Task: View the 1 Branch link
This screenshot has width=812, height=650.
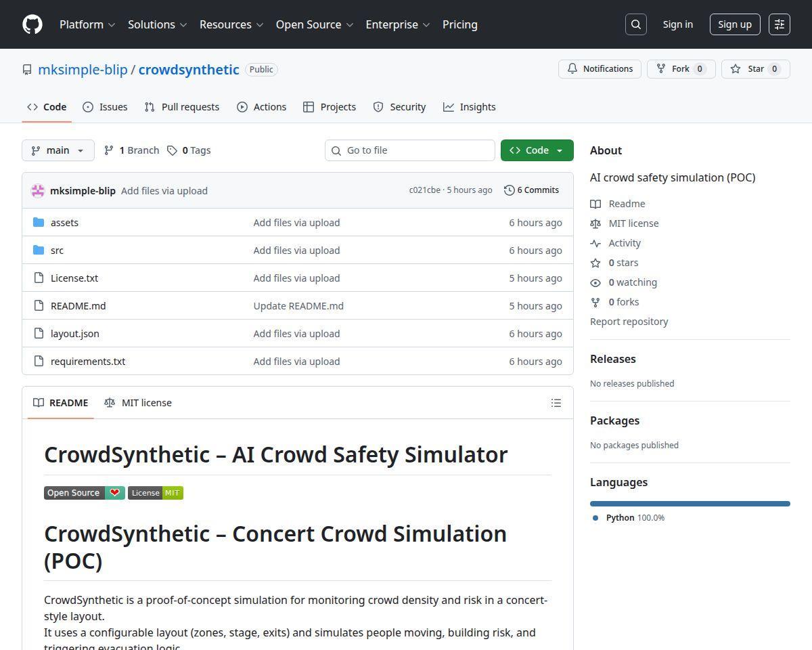Action: point(131,150)
